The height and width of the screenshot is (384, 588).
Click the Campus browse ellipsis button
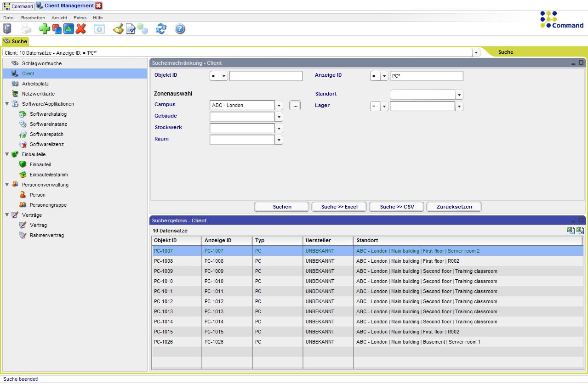pyautogui.click(x=295, y=105)
